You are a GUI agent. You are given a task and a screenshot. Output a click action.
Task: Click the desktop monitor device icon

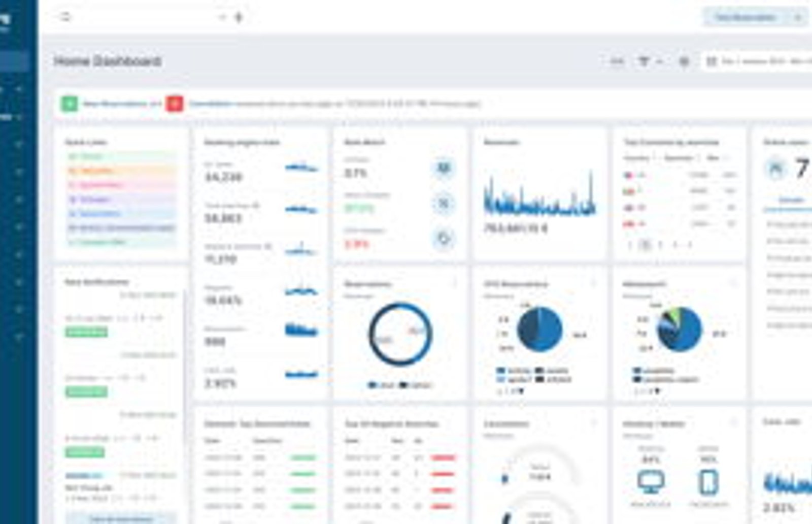651,482
